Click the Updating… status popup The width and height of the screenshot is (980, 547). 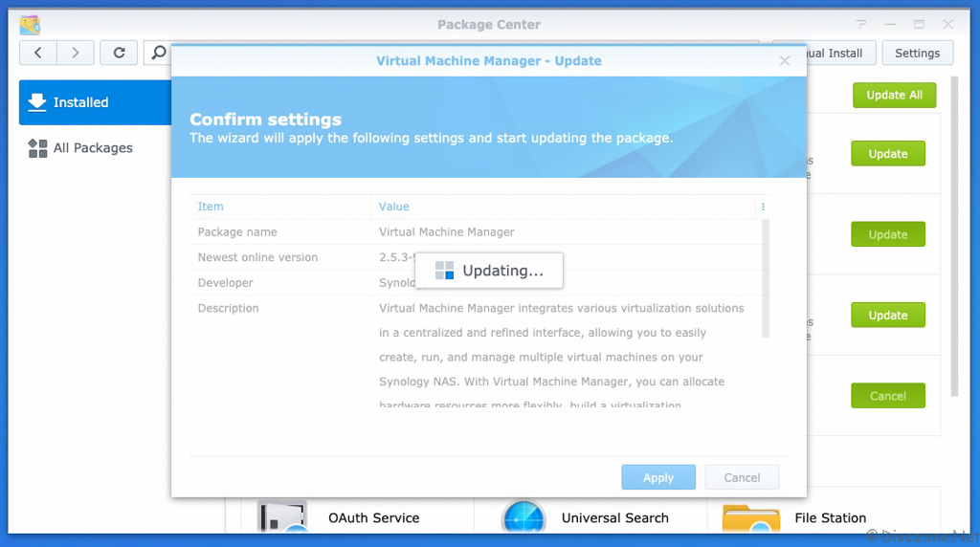click(489, 271)
